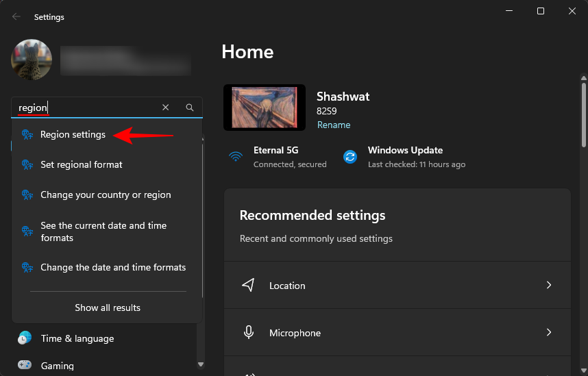Open Change your country or region result

click(x=106, y=195)
